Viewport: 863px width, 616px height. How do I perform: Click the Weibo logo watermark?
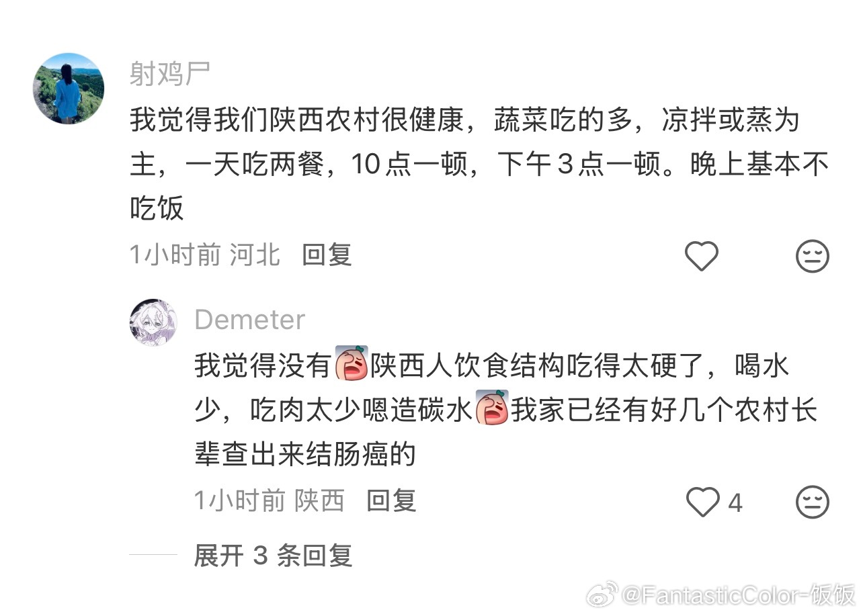tap(602, 594)
